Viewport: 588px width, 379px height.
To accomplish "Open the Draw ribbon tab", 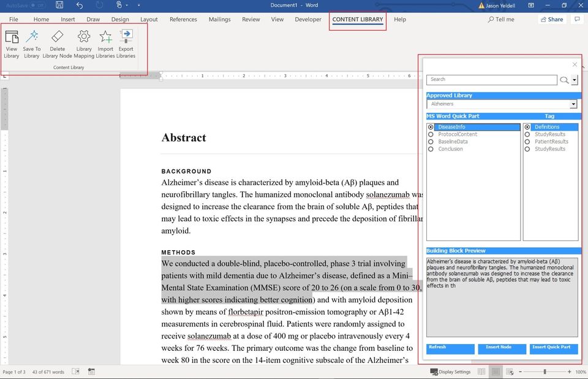I will pyautogui.click(x=93, y=19).
